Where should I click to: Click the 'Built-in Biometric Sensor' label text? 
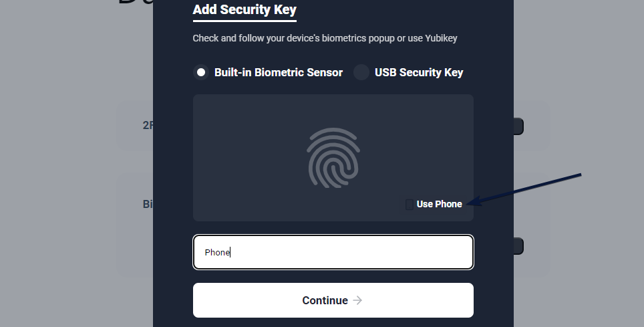point(278,72)
